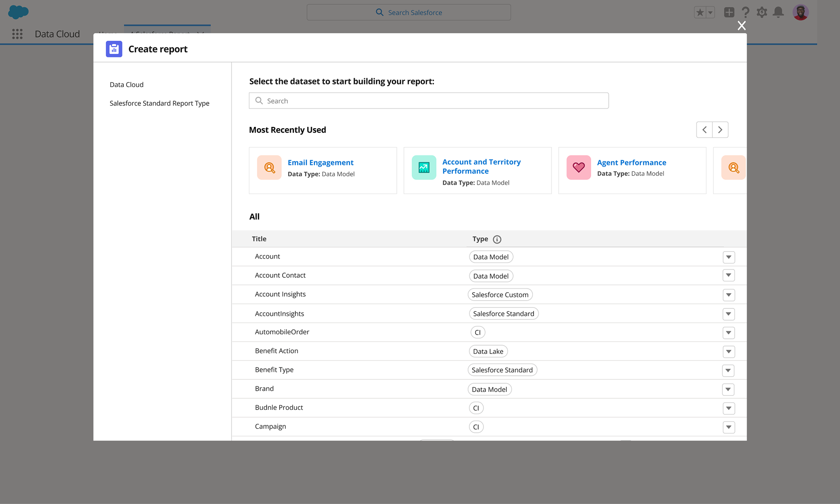840x504 pixels.
Task: Expand the Benefit Type row dropdown
Action: point(728,371)
